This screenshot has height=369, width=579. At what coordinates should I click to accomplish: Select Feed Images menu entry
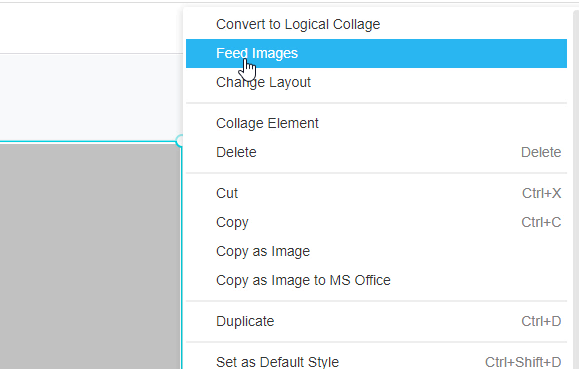(376, 53)
